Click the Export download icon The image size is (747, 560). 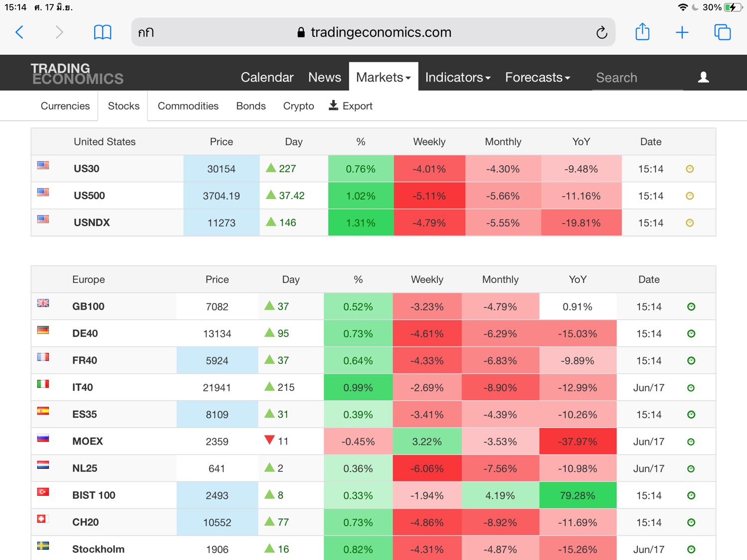pyautogui.click(x=334, y=106)
